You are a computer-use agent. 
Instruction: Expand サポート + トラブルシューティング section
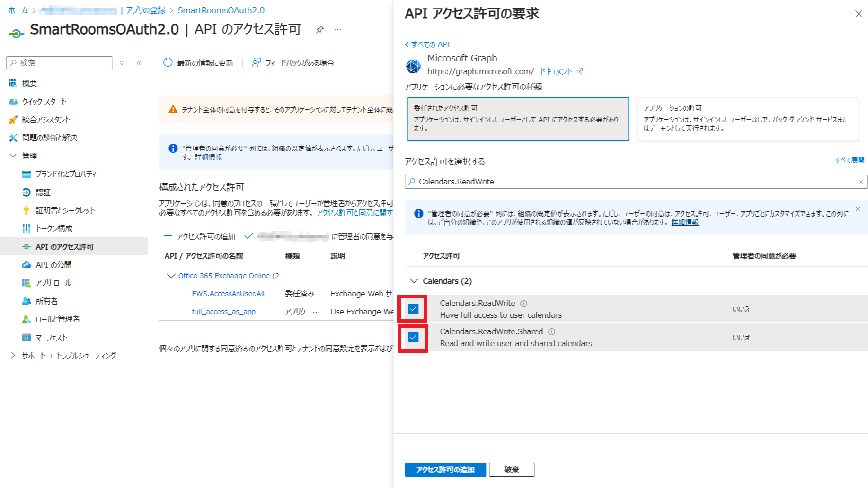pos(13,356)
